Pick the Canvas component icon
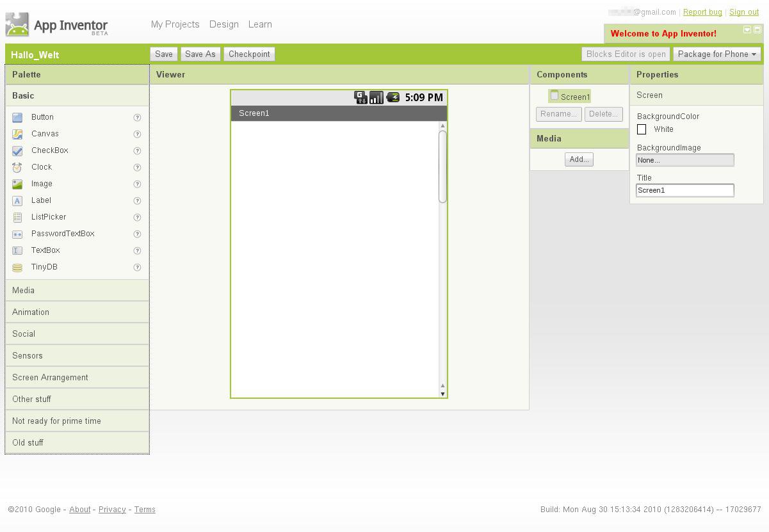 [17, 134]
